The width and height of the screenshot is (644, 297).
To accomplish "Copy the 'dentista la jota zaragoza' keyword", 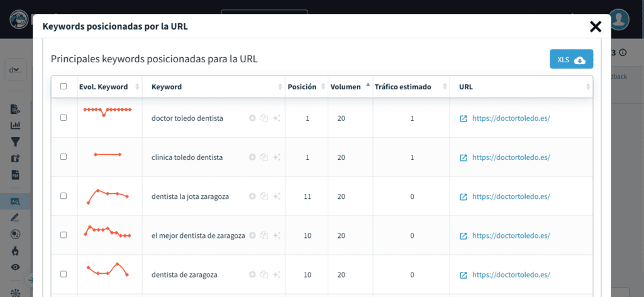I will point(264,197).
